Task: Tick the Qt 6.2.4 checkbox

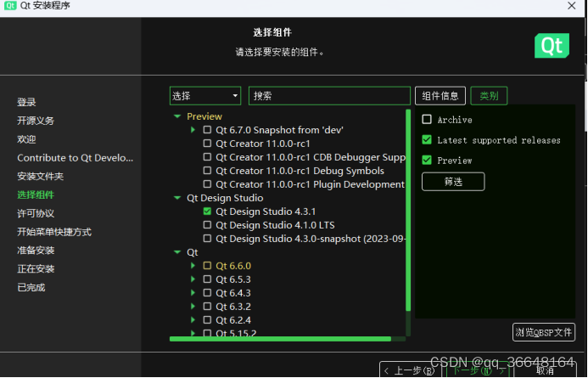Action: (207, 320)
